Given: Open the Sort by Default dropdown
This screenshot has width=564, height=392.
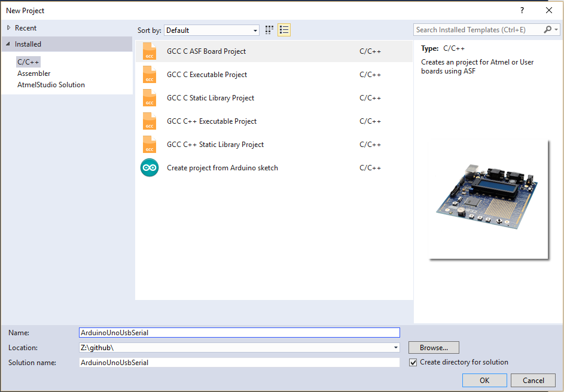Looking at the screenshot, I should pyautogui.click(x=212, y=30).
